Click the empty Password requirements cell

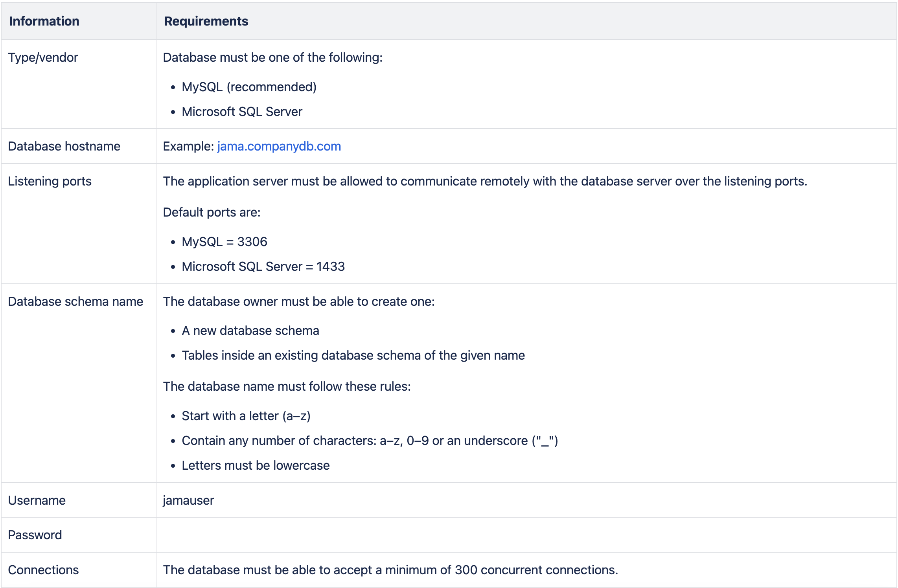[526, 535]
